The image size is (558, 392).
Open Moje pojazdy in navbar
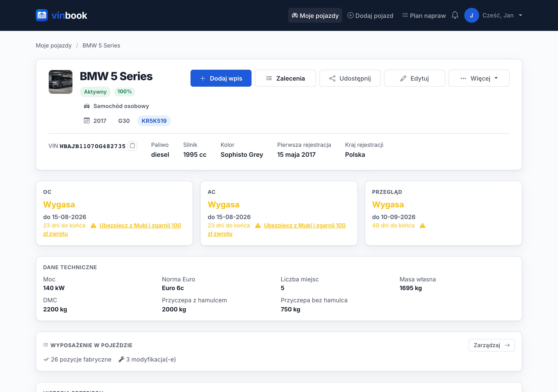[x=315, y=15]
